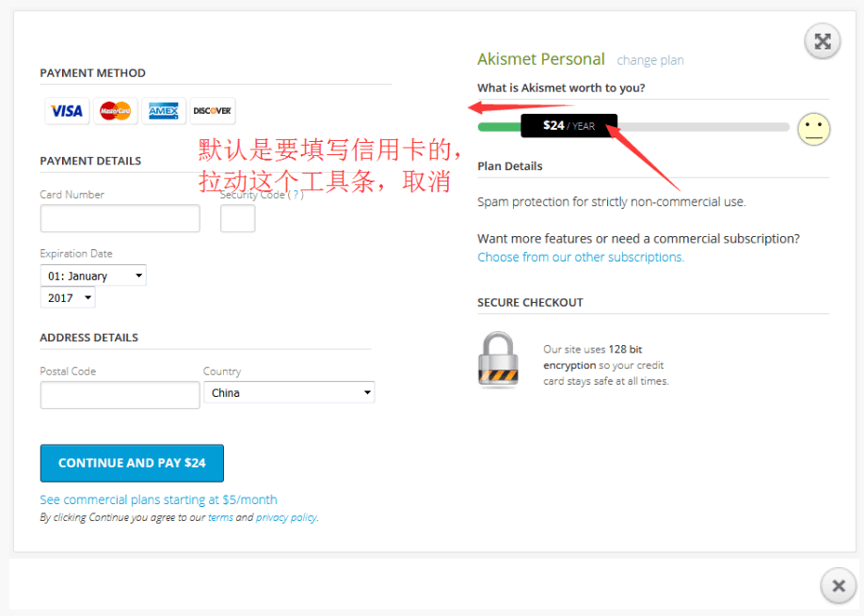Viewport: 864px width, 616px height.
Task: Focus the Card Number field
Action: coord(120,218)
